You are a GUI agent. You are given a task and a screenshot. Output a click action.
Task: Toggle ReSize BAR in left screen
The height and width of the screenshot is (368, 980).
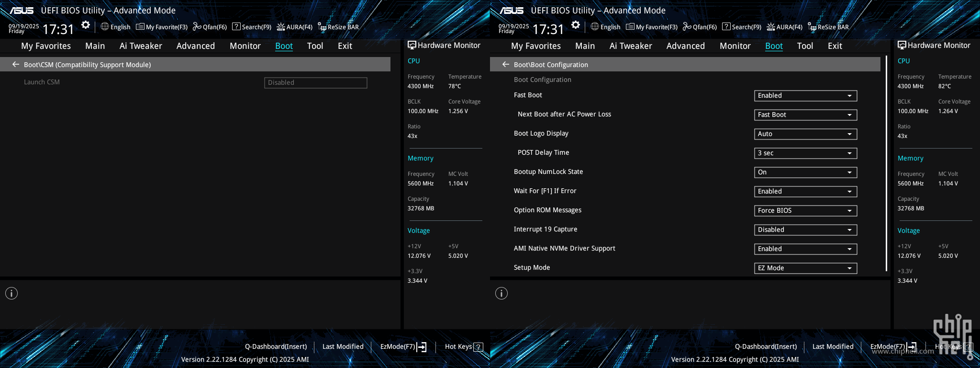[x=338, y=27]
